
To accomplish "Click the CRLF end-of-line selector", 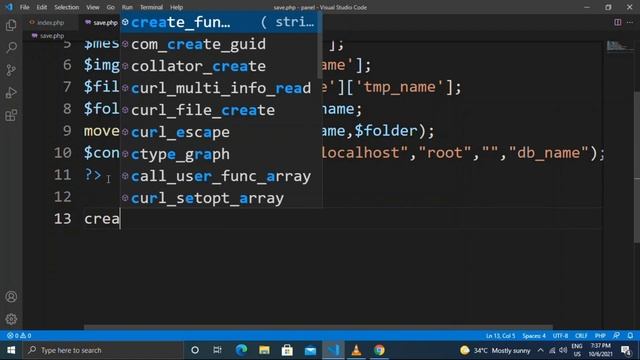I will coord(581,336).
